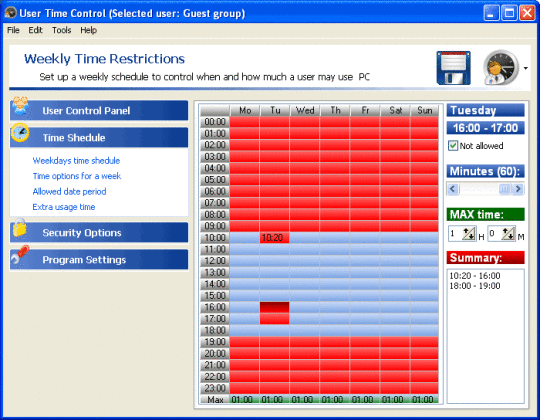Click the app icon in title bar
540x420 pixels.
pyautogui.click(x=11, y=13)
